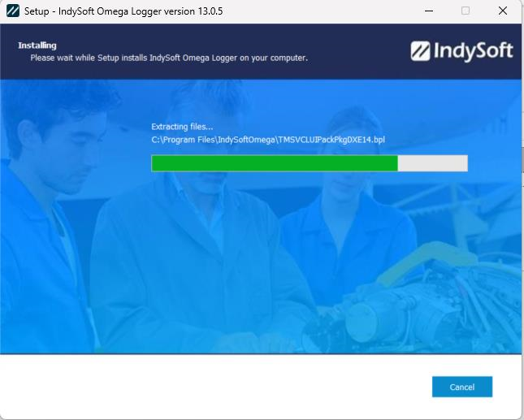
Task: Click the TMSVCLUIPackPkgDXE14.bpl file path
Action: point(268,140)
